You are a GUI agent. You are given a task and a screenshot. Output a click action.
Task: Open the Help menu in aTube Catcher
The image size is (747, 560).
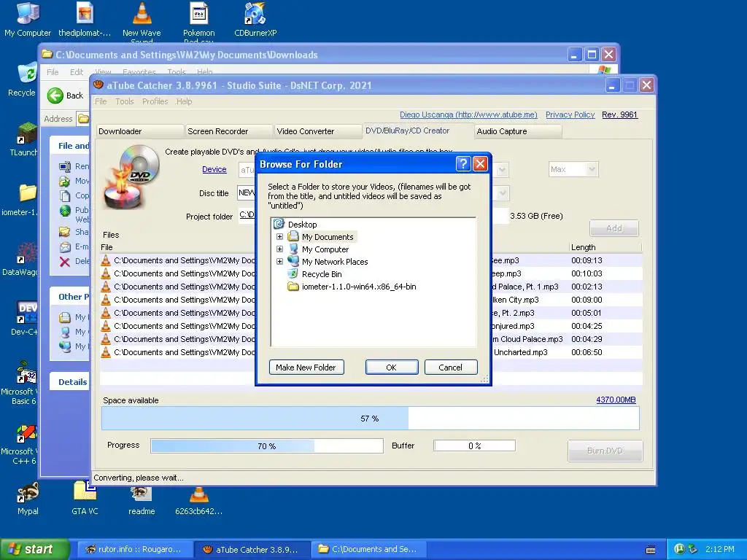(184, 101)
